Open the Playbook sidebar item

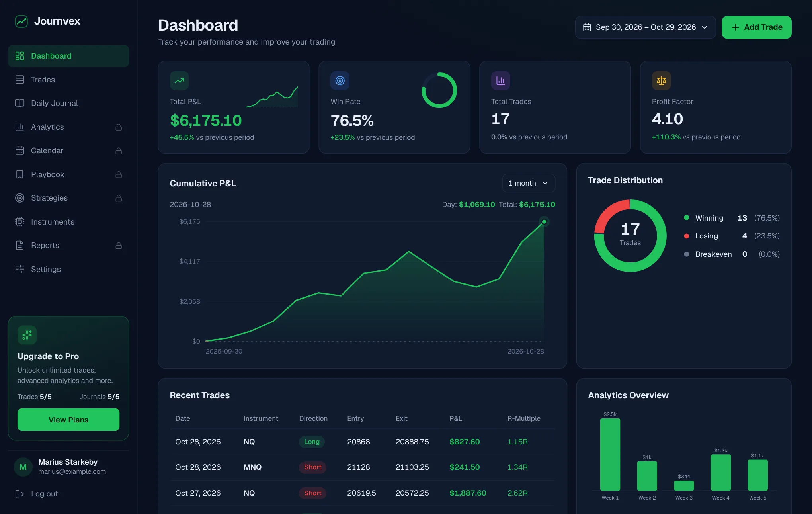(x=68, y=174)
